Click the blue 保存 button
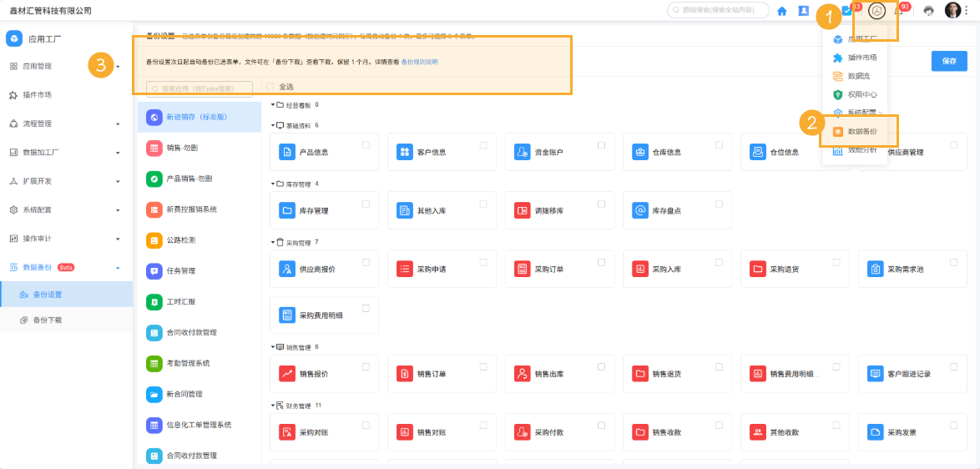This screenshot has height=469, width=980. coord(948,61)
